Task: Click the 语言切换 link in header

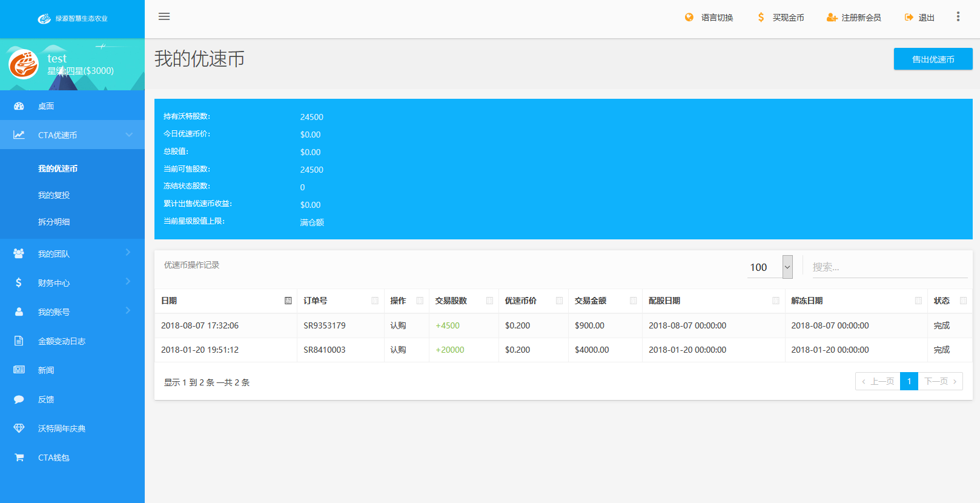Action: (x=709, y=18)
